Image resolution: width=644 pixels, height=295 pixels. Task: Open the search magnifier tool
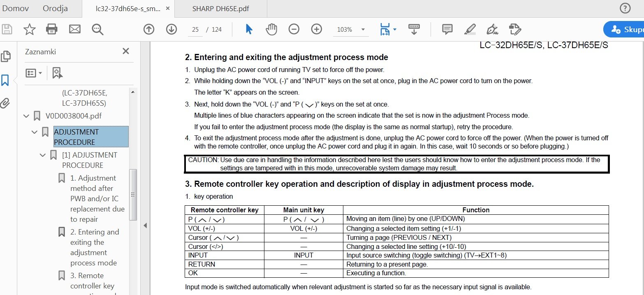(x=97, y=29)
